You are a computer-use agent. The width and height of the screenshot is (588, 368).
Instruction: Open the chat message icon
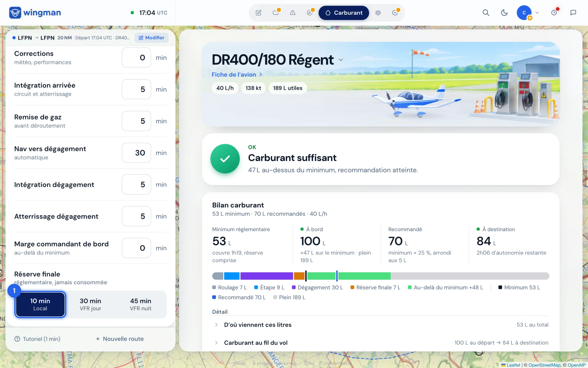[x=573, y=13]
